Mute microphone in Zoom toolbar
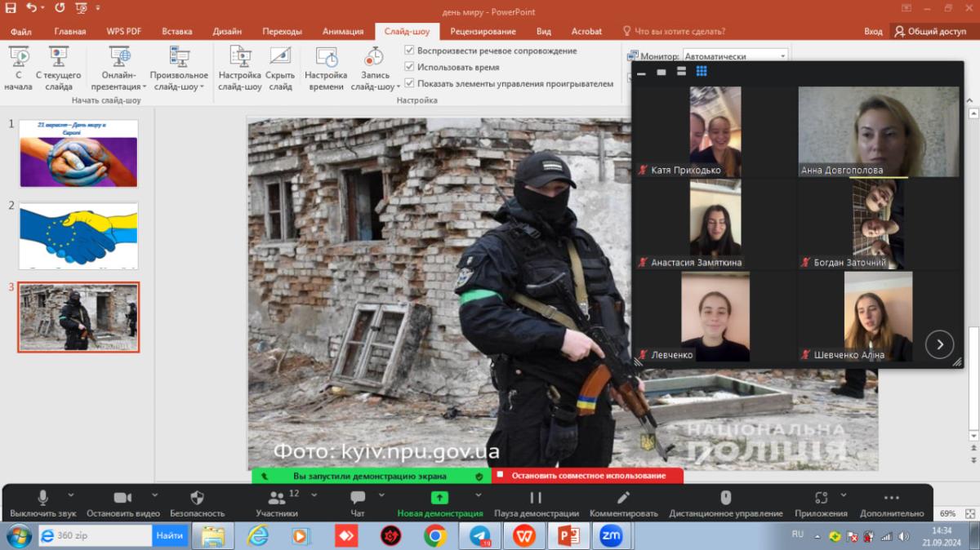980x550 pixels. pyautogui.click(x=42, y=499)
